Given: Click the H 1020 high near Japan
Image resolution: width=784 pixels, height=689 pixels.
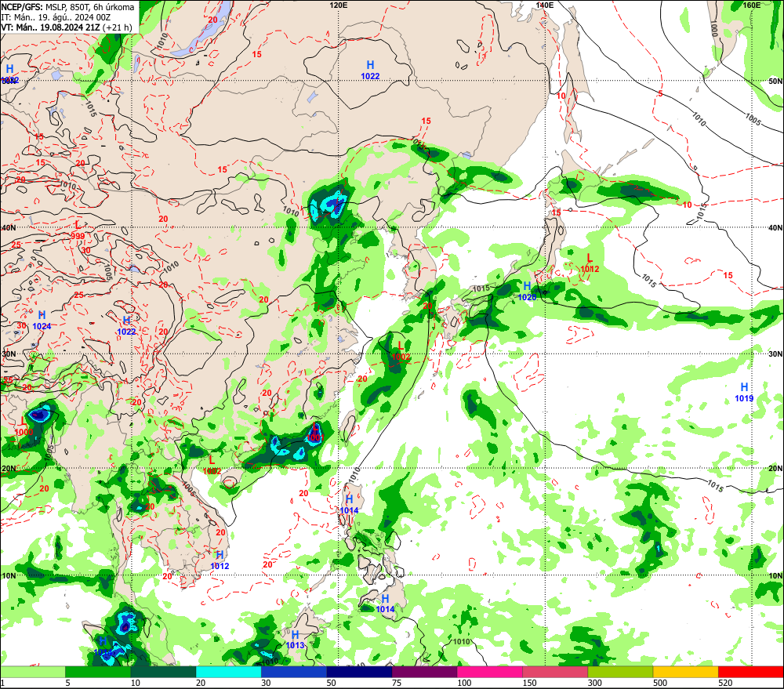Looking at the screenshot, I should pos(527,291).
